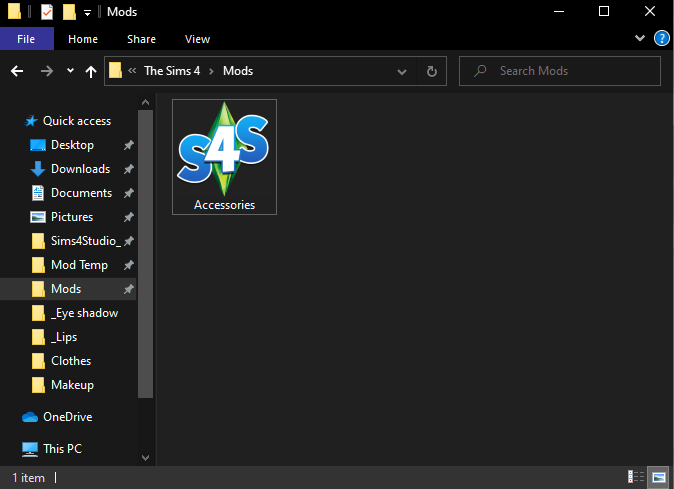Click the '1 item' status bar text
The width and height of the screenshot is (674, 489).
tap(28, 478)
